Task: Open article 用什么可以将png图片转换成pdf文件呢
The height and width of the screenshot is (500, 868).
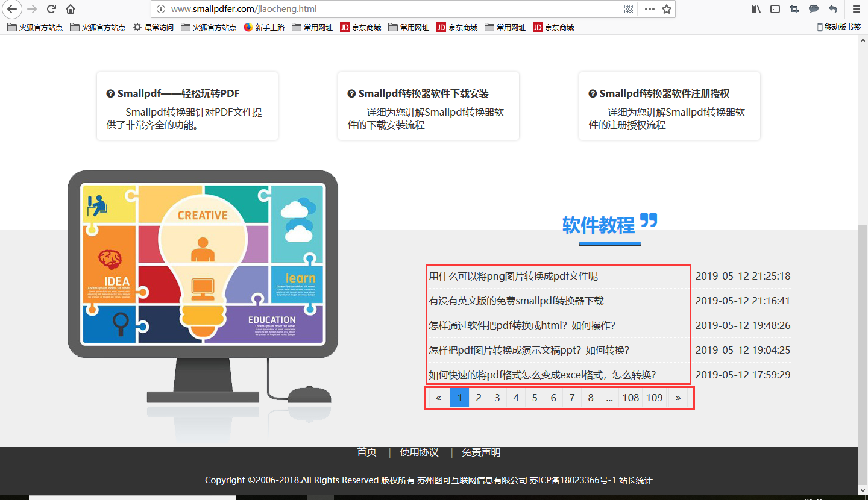Action: click(x=513, y=277)
